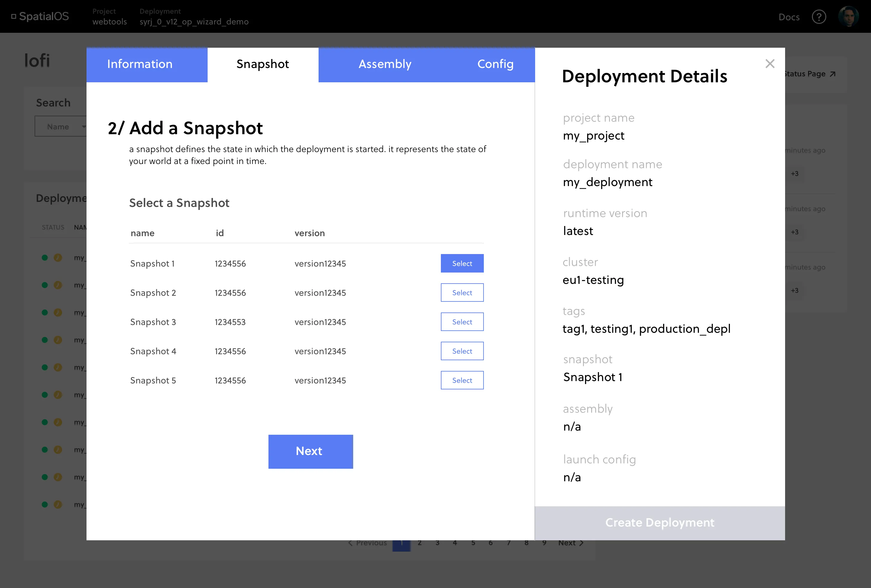The width and height of the screenshot is (871, 588).
Task: Switch to the Information tab
Action: coord(139,64)
